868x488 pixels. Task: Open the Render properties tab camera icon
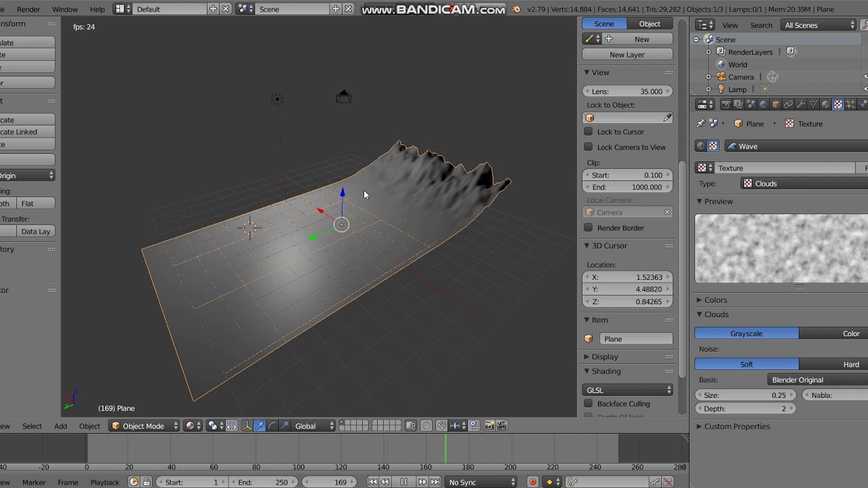point(726,104)
